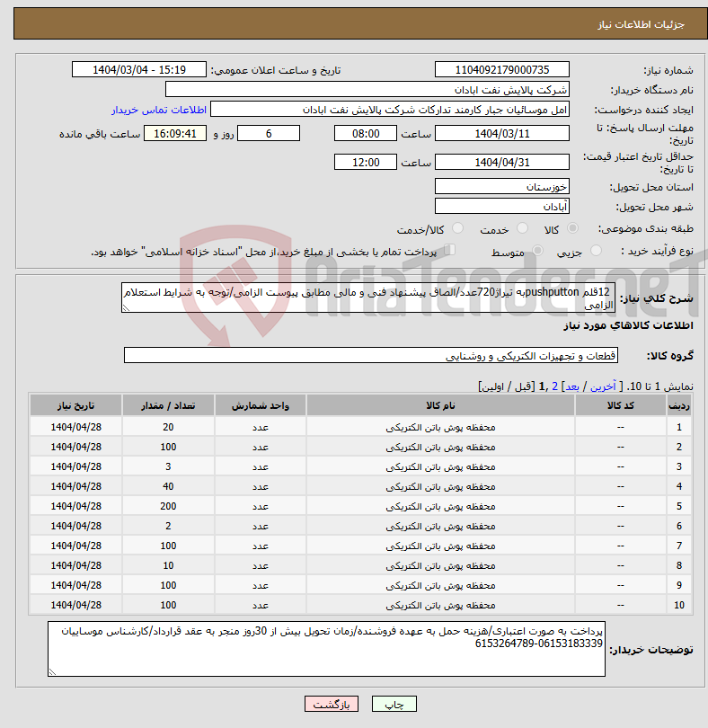
Task: Select the متوسط purchase type radio
Action: [537, 251]
